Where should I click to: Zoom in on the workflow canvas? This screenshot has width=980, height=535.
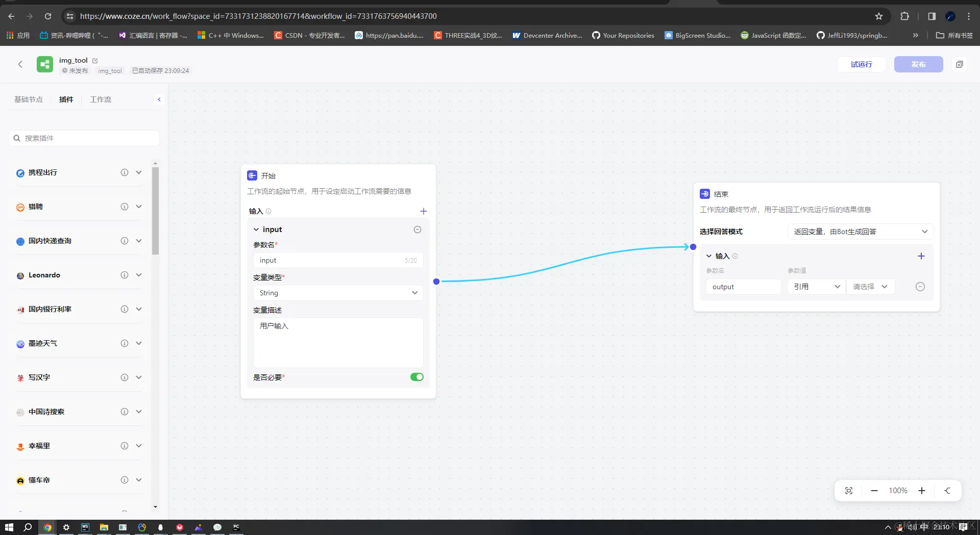tap(922, 491)
